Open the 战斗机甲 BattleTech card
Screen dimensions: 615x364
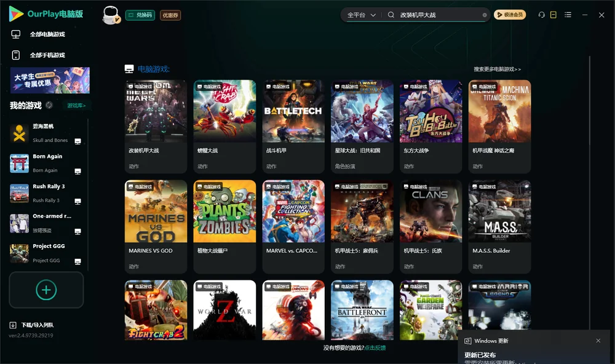coord(293,126)
